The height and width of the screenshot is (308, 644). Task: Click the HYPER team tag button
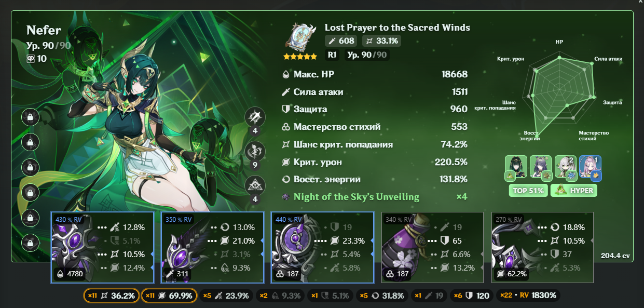573,191
